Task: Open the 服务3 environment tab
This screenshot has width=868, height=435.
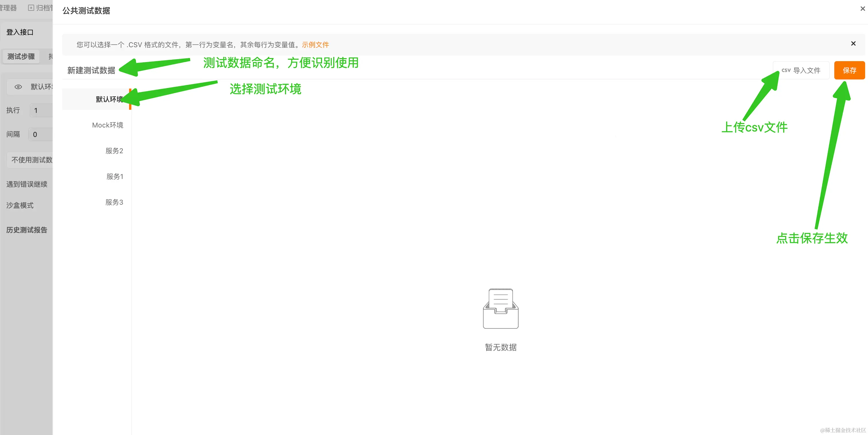Action: coord(114,202)
